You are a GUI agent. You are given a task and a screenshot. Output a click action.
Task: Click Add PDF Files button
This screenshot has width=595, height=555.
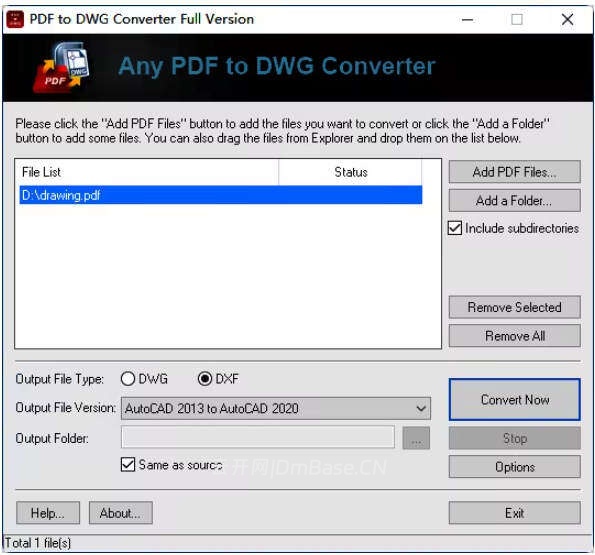tap(515, 172)
